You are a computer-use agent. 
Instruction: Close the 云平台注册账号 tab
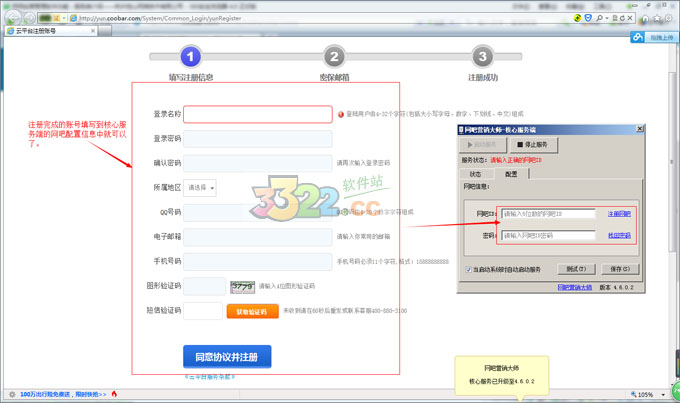coord(92,31)
